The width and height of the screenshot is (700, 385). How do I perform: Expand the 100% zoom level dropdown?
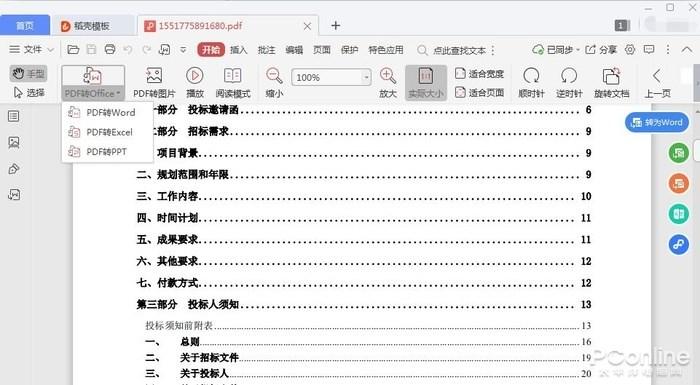(366, 77)
